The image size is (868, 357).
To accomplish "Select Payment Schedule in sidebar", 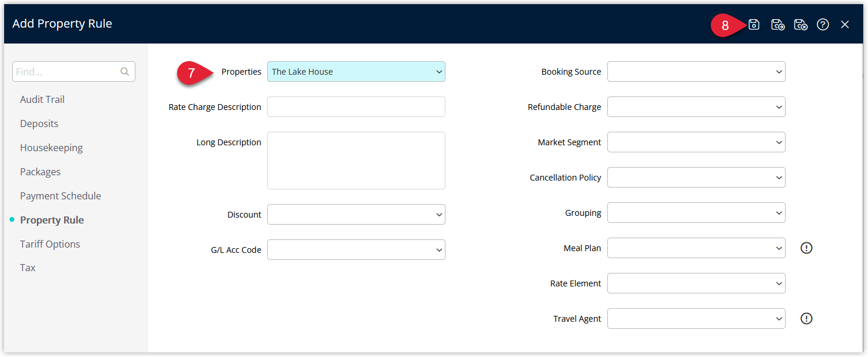I will pos(61,196).
